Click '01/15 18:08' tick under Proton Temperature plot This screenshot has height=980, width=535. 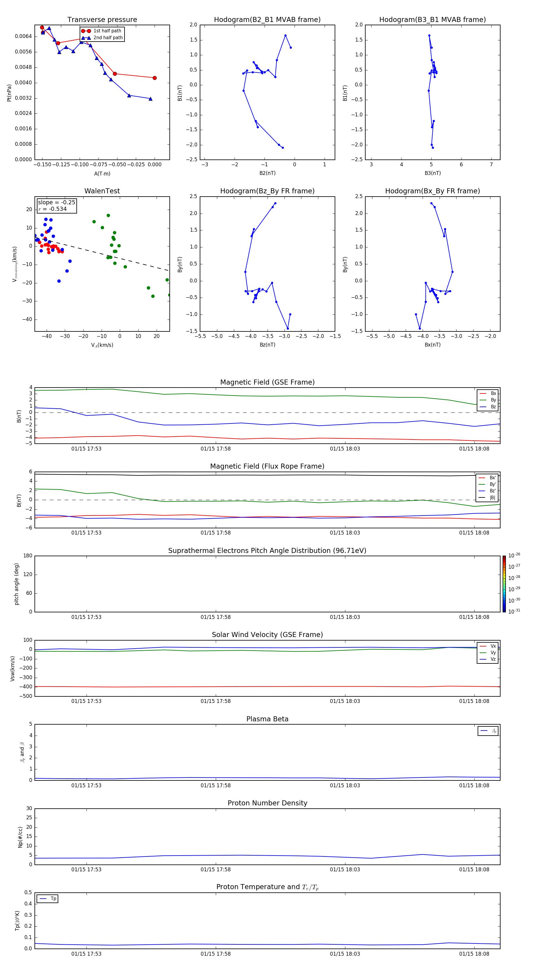474,954
